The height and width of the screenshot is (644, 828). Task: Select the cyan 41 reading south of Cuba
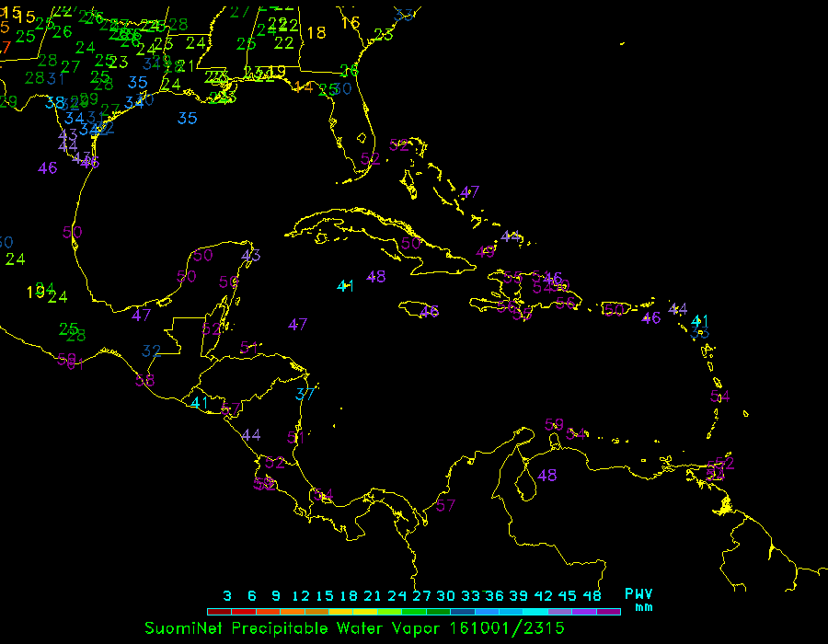(x=345, y=286)
